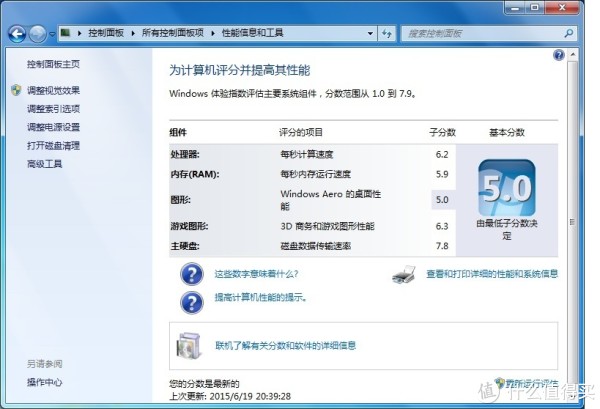Open the recent pages dropdown arrow
600x409 pixels.
coord(52,34)
